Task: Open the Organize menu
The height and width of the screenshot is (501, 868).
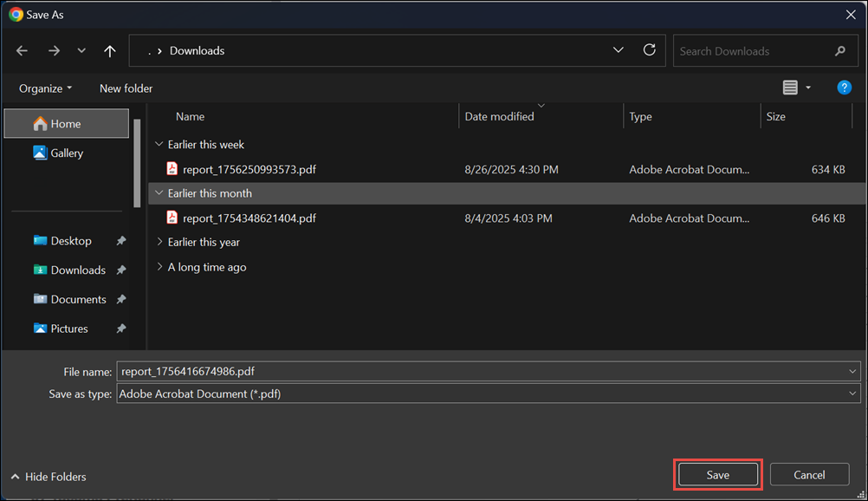Action: 42,88
